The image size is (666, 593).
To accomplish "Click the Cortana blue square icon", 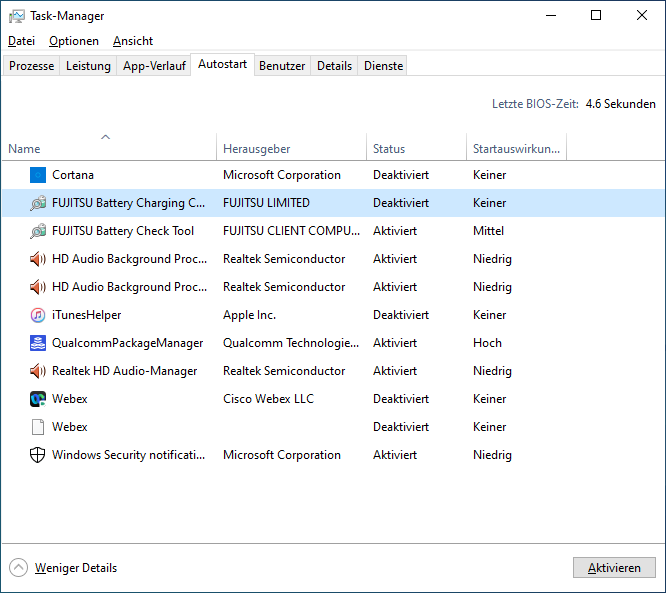I will [x=38, y=175].
